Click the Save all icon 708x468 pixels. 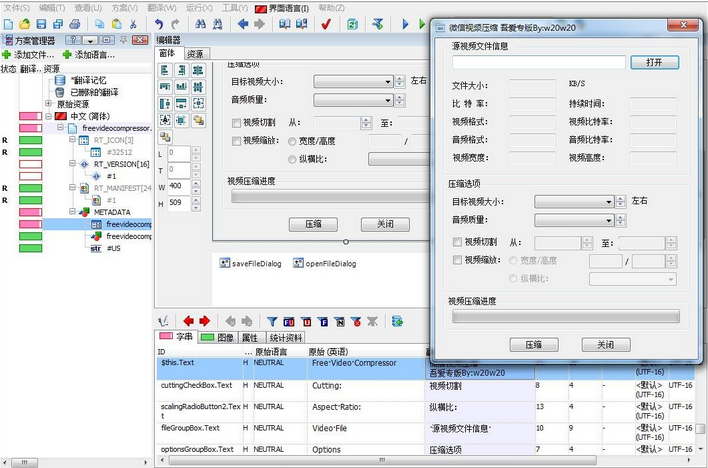[58, 24]
